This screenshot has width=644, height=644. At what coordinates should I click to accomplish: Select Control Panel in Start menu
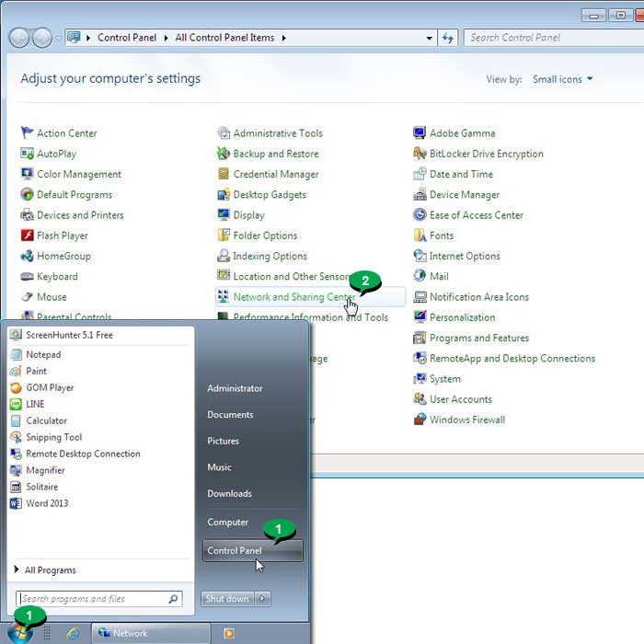253,550
